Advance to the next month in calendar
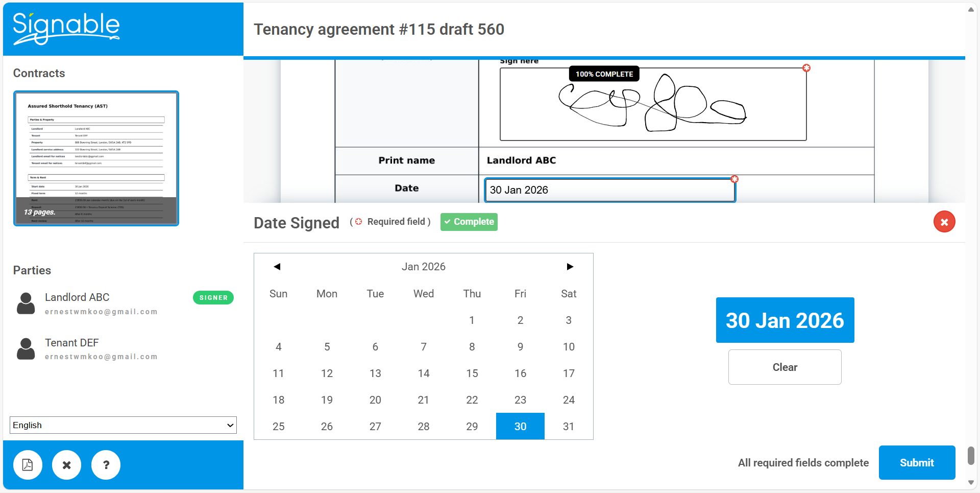The height and width of the screenshot is (493, 980). [570, 266]
